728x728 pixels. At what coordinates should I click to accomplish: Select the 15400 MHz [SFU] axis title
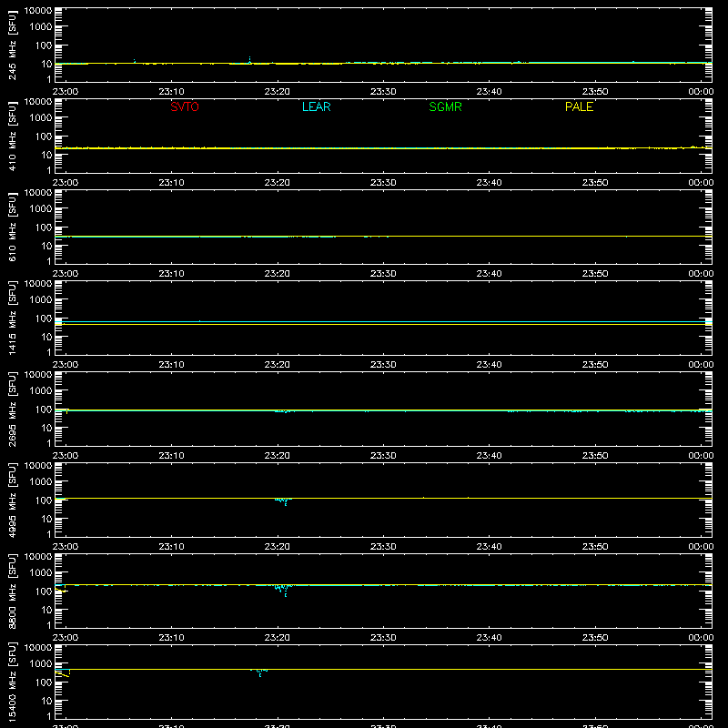tap(12, 682)
